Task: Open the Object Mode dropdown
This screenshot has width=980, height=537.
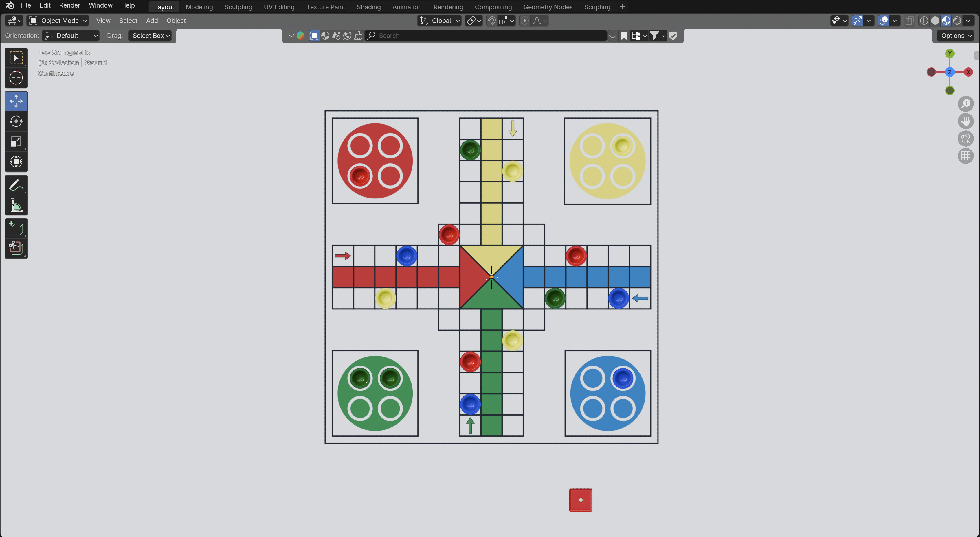Action: pyautogui.click(x=58, y=21)
